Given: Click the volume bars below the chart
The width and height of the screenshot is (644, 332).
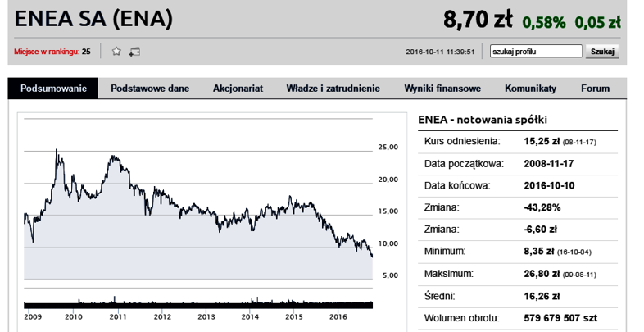Looking at the screenshot, I should click(198, 303).
